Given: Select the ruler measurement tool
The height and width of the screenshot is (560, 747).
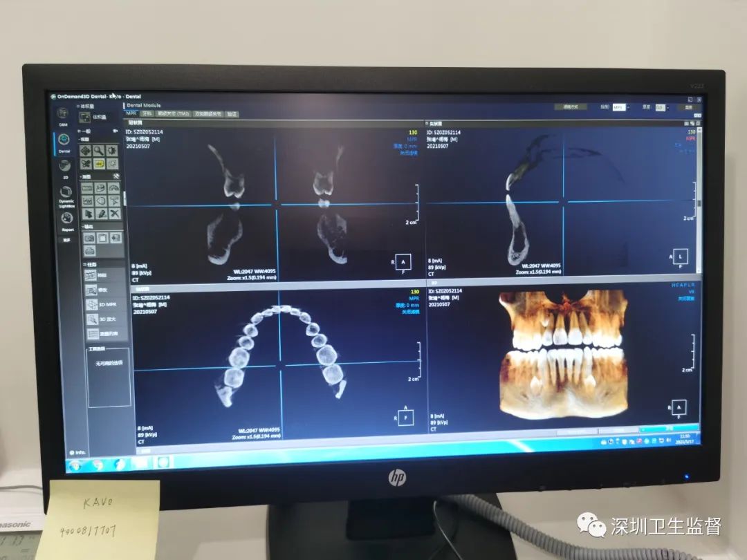Looking at the screenshot, I should click(x=88, y=188).
